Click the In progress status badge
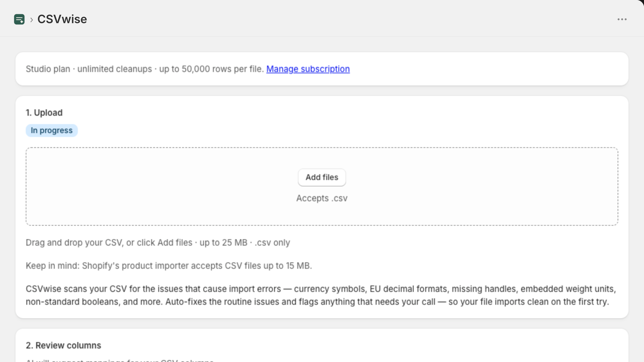Viewport: 644px width, 362px height. pyautogui.click(x=52, y=130)
